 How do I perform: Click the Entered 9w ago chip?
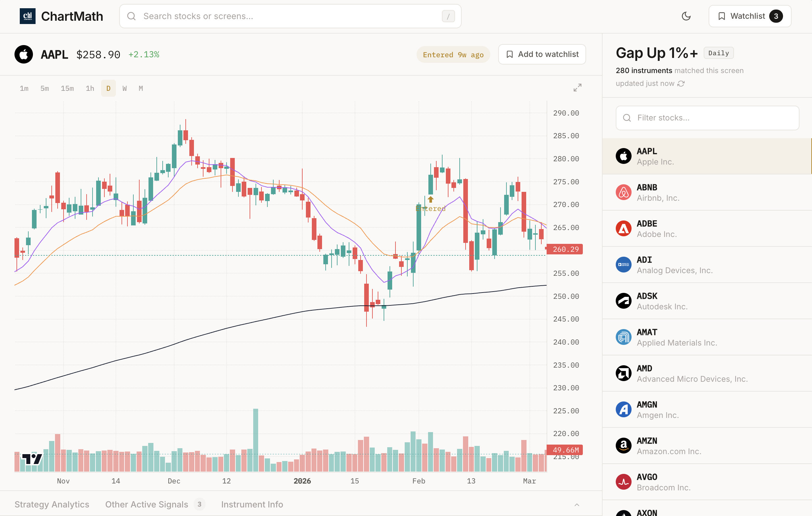[x=453, y=54]
